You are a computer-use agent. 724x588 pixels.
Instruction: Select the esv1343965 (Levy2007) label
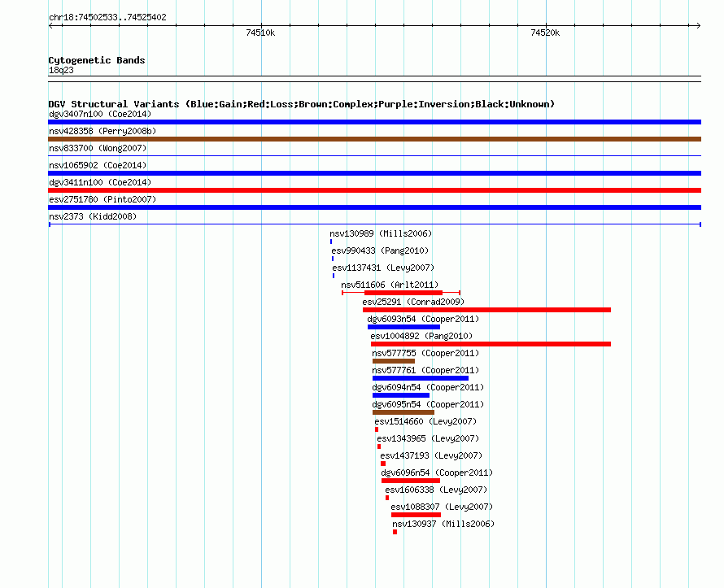[x=428, y=438]
